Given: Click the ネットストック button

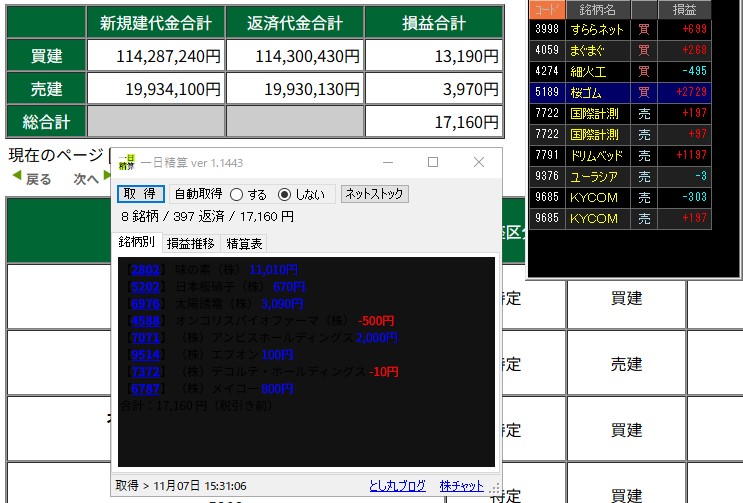Looking at the screenshot, I should pos(374,194).
